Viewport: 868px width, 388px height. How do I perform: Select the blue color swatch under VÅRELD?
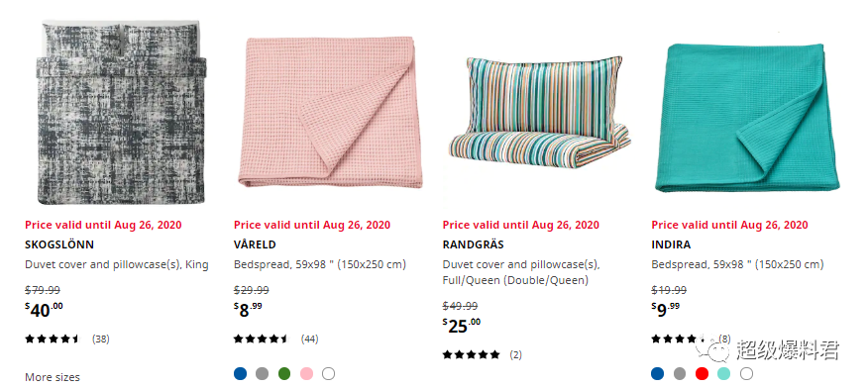(240, 374)
